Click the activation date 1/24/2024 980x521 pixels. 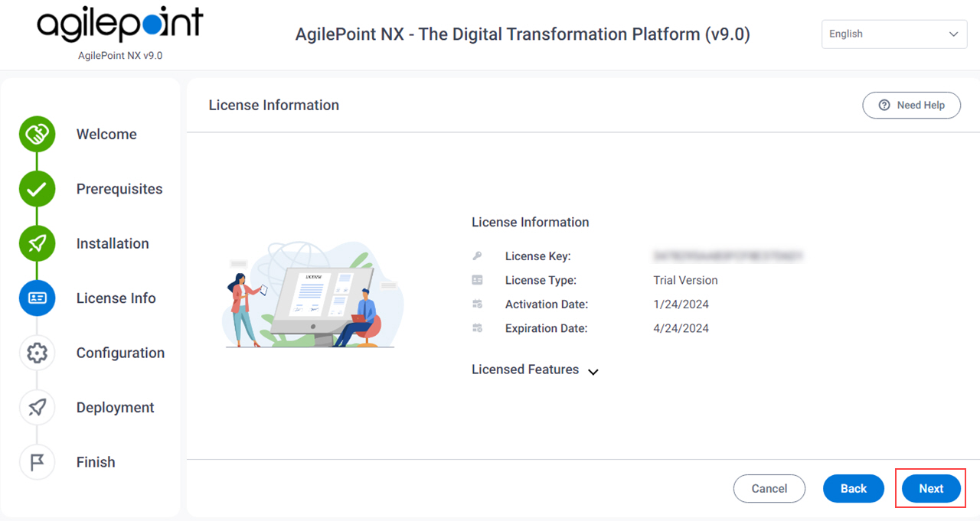pos(681,304)
